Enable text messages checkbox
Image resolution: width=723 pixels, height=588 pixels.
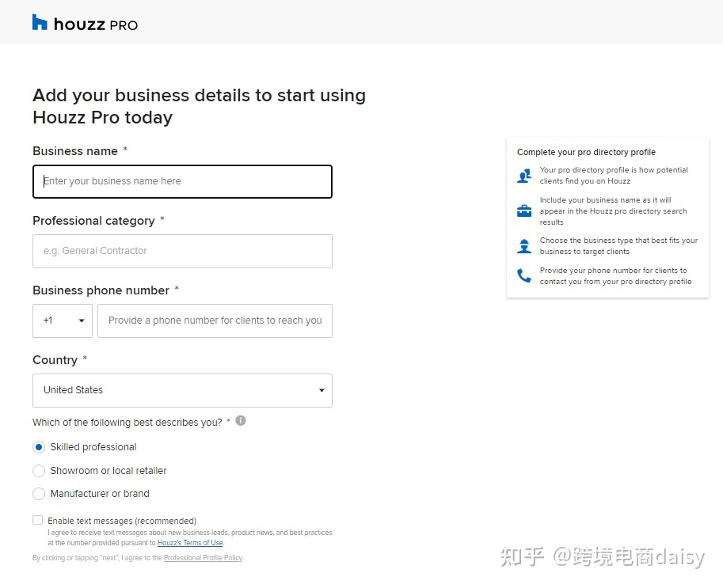[37, 519]
